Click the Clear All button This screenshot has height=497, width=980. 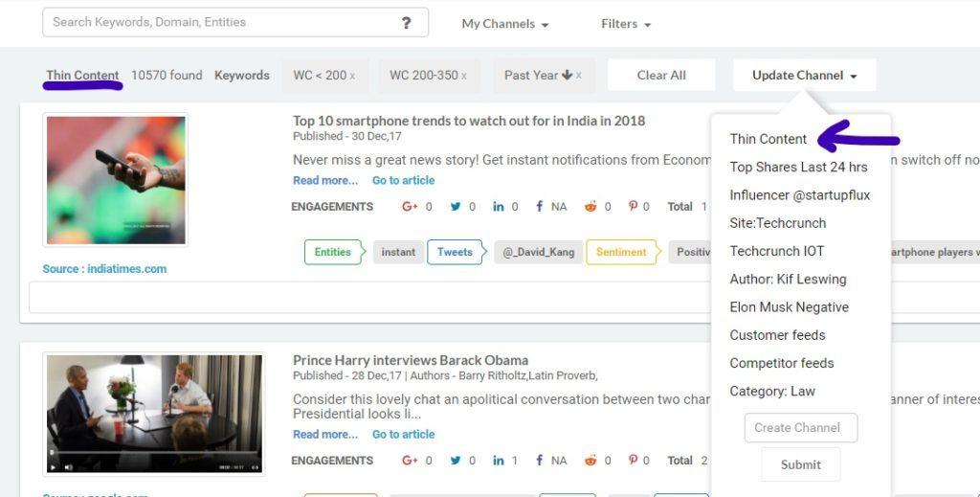click(661, 75)
